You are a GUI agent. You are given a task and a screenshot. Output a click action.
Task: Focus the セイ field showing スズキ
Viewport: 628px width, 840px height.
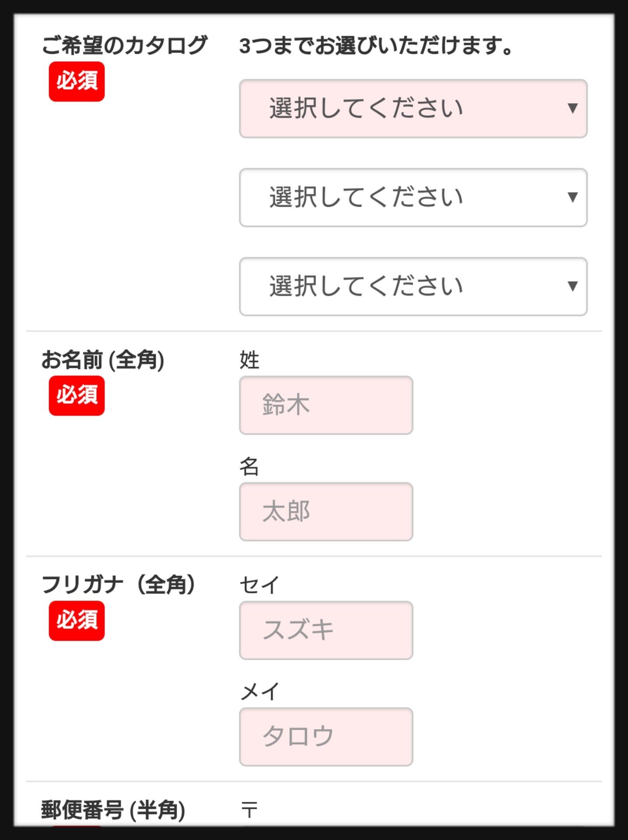[326, 630]
